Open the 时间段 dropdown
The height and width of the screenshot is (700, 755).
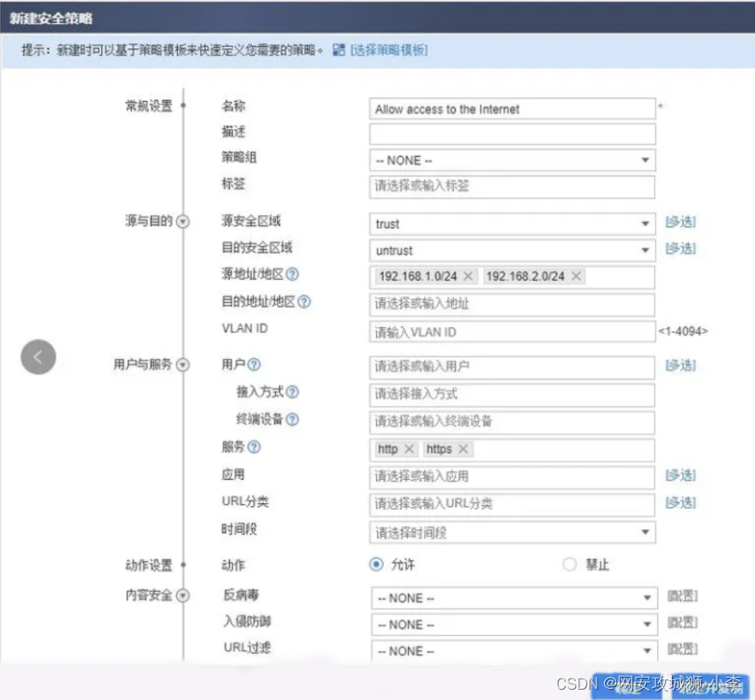pyautogui.click(x=645, y=533)
